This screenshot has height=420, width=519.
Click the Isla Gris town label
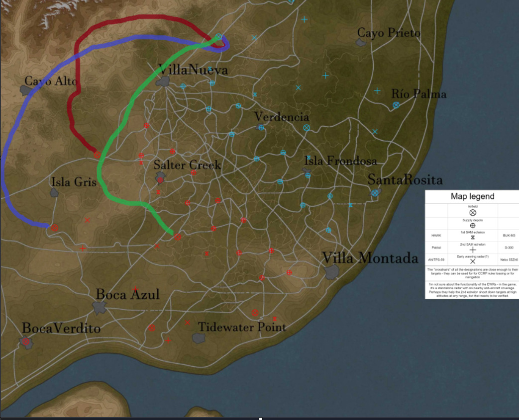coord(74,182)
